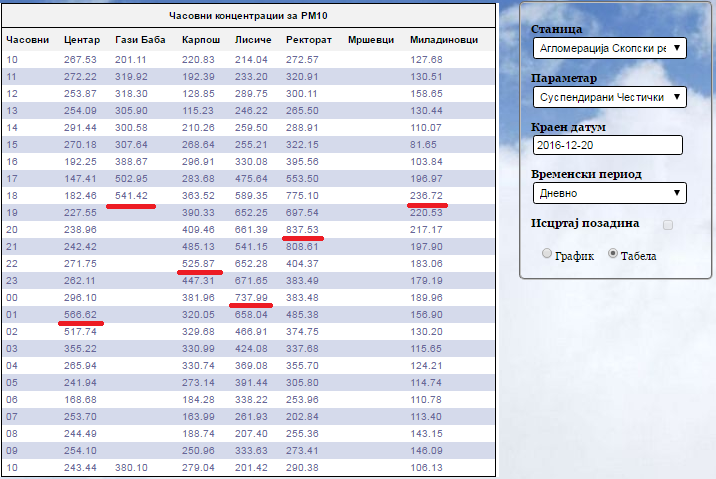Screen dimensions: 716x479
Task: Click the Лисиче value 737.99
Action: (x=251, y=298)
